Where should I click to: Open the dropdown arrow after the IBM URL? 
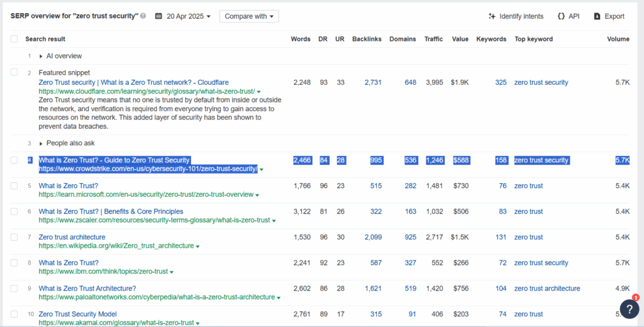coord(172,272)
